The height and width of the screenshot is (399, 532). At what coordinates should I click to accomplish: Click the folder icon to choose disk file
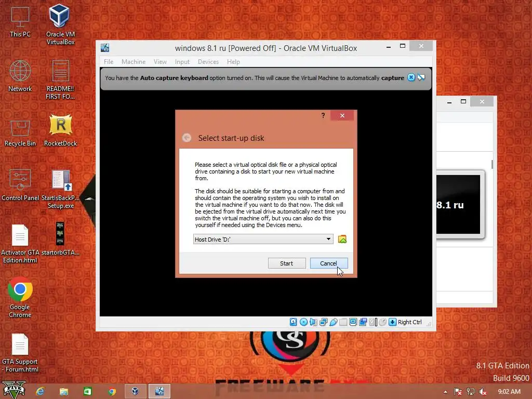[x=342, y=239]
